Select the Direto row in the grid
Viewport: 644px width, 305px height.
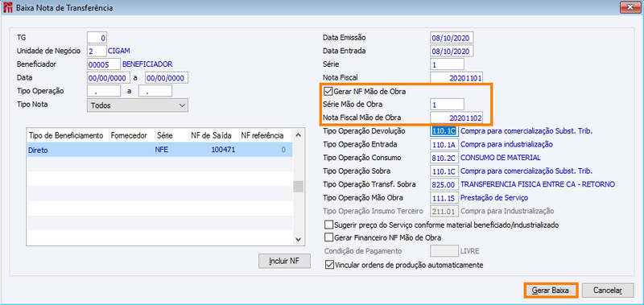[159, 150]
